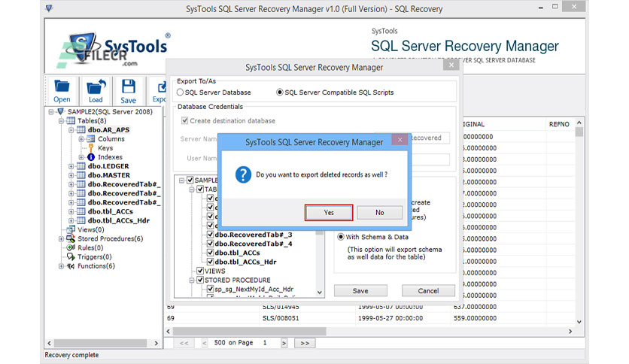Collapse the Tables(8) node
The image size is (629, 364).
(61, 120)
